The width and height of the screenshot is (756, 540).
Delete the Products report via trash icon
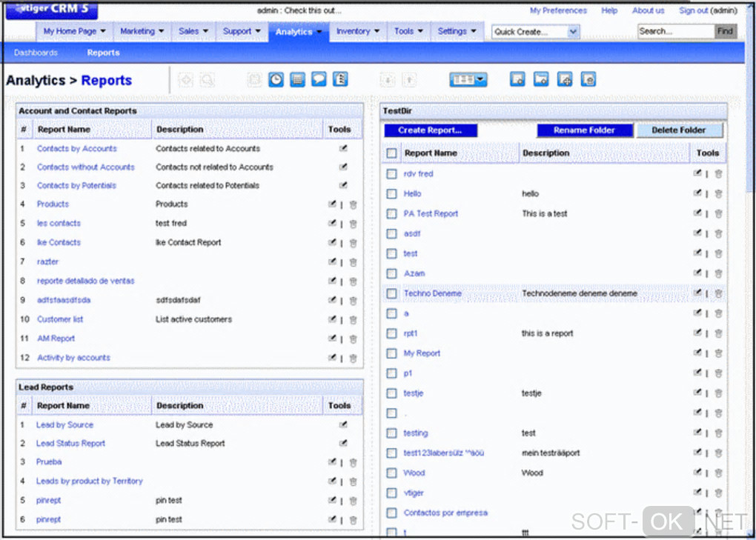pos(353,204)
